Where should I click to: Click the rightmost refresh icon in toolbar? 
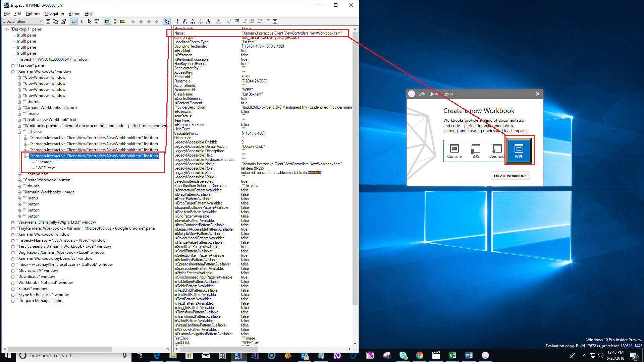click(x=275, y=21)
